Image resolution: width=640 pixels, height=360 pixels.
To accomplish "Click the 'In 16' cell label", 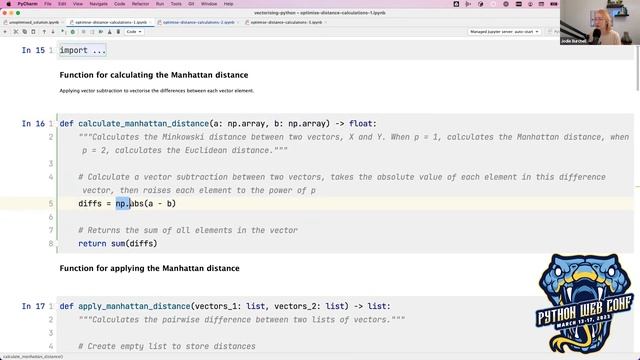I will click(x=33, y=124).
